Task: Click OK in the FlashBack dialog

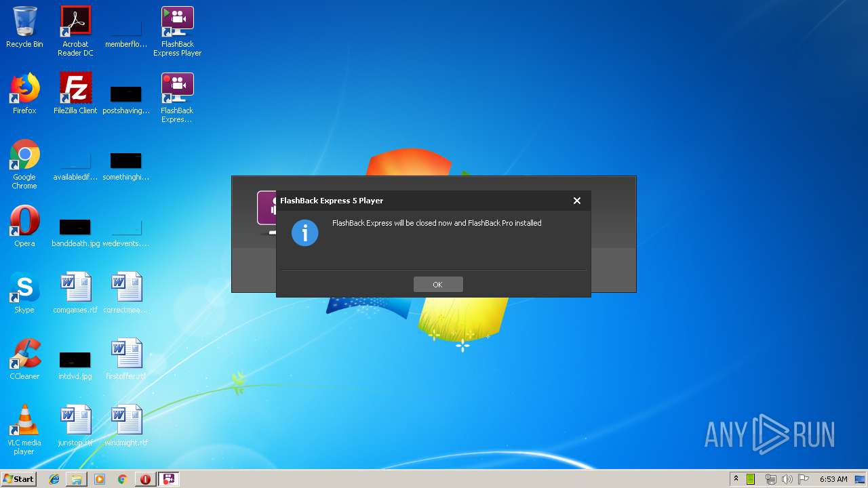Action: pos(438,285)
